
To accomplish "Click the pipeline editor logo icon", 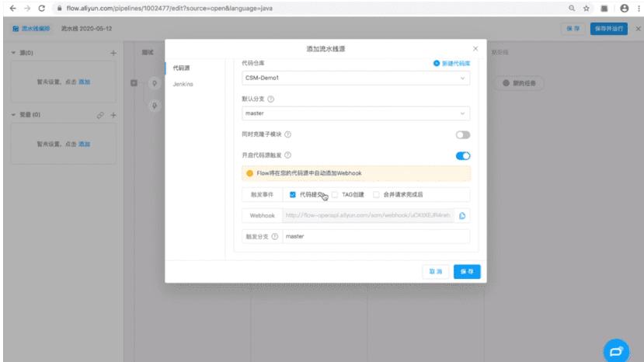I will pyautogui.click(x=16, y=29).
